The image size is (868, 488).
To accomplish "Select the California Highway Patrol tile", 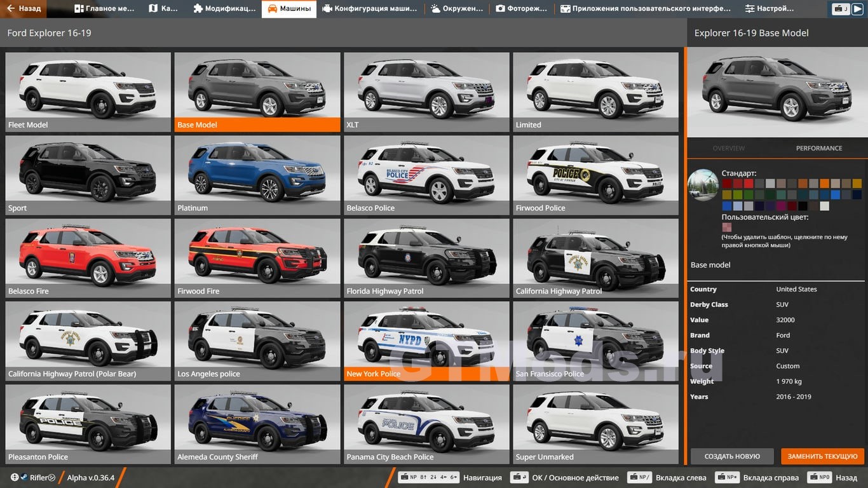I will (595, 259).
